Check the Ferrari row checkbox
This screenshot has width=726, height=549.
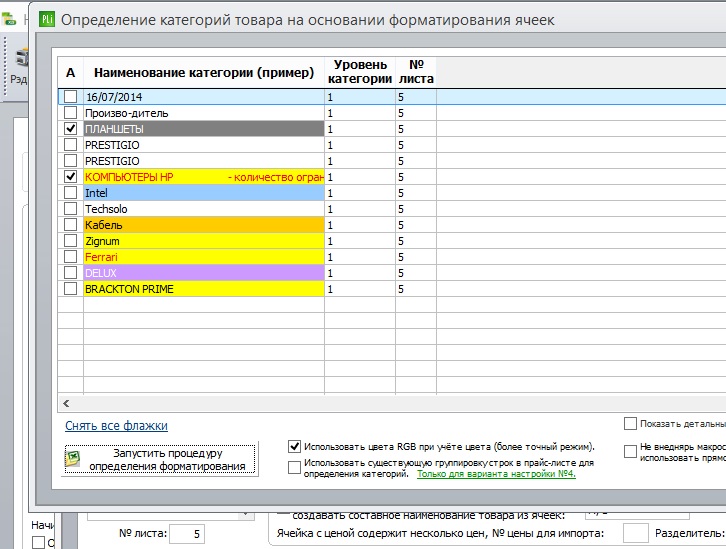(x=70, y=256)
